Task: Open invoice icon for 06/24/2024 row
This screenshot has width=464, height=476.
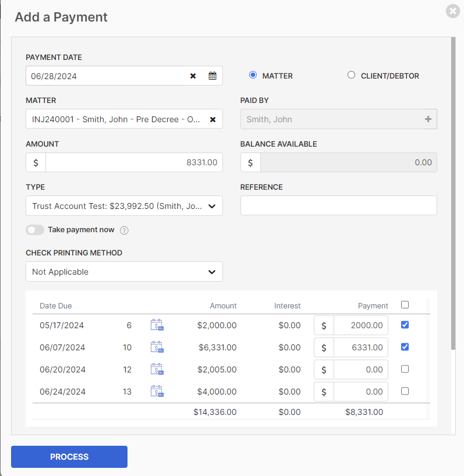Action: click(x=157, y=391)
